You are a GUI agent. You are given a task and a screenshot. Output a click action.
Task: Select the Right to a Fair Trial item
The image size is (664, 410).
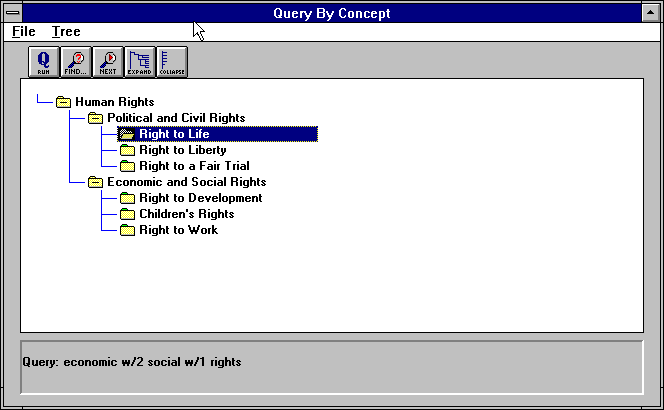tap(194, 166)
